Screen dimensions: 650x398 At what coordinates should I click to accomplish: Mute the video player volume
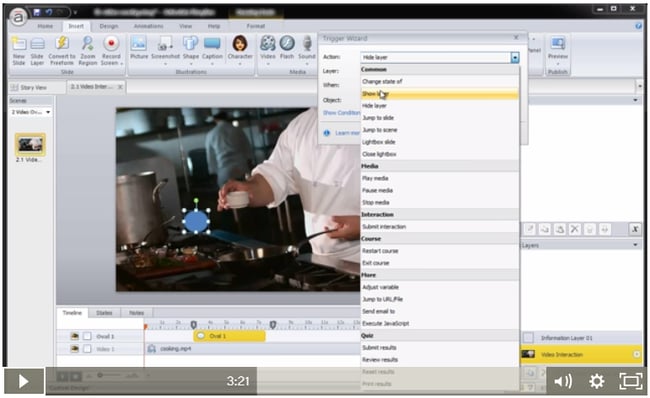[563, 381]
